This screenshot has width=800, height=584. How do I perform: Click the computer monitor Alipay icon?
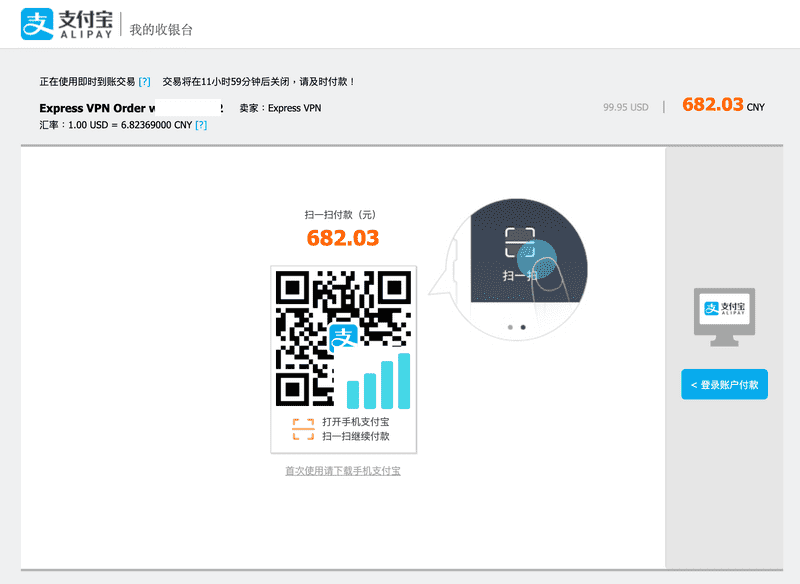tap(724, 317)
